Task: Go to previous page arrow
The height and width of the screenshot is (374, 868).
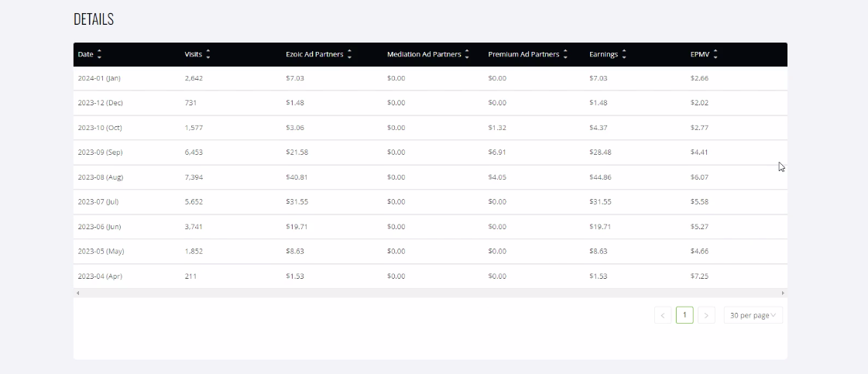Action: [663, 315]
